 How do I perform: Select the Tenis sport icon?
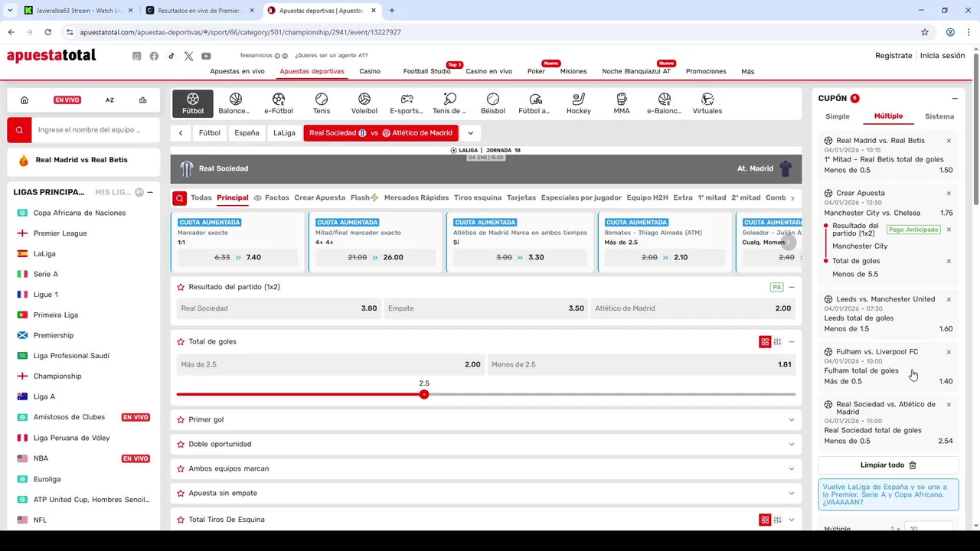tap(322, 103)
